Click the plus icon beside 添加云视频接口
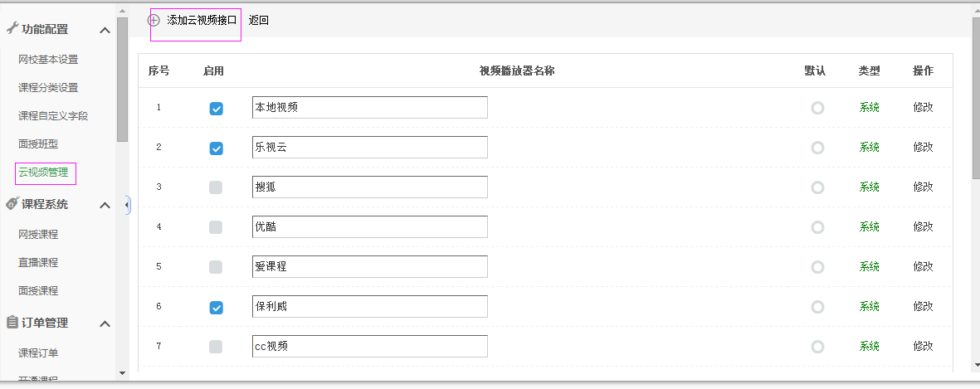The height and width of the screenshot is (389, 980). pos(154,21)
